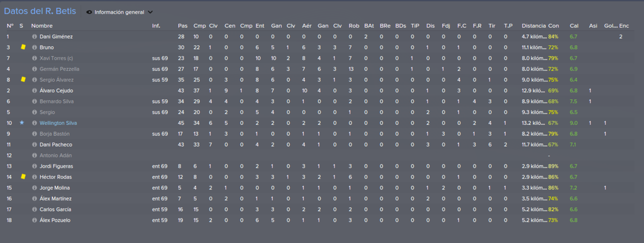Click Bruno's yellow card icon

coord(23,47)
